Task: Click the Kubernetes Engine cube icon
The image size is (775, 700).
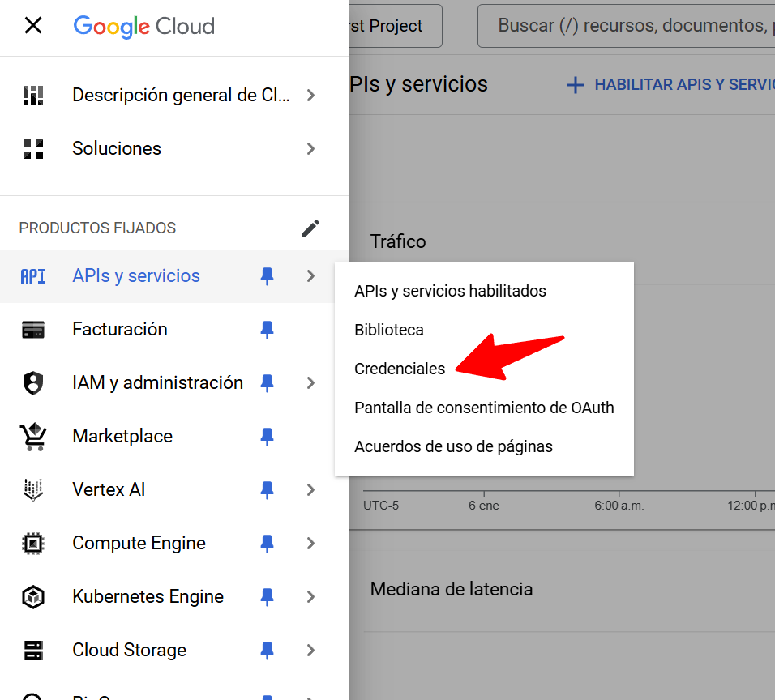Action: [33, 597]
